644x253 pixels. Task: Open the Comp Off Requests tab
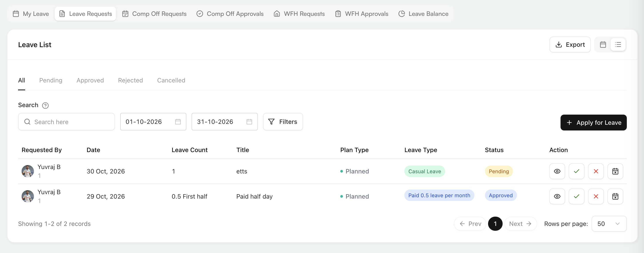pyautogui.click(x=154, y=14)
